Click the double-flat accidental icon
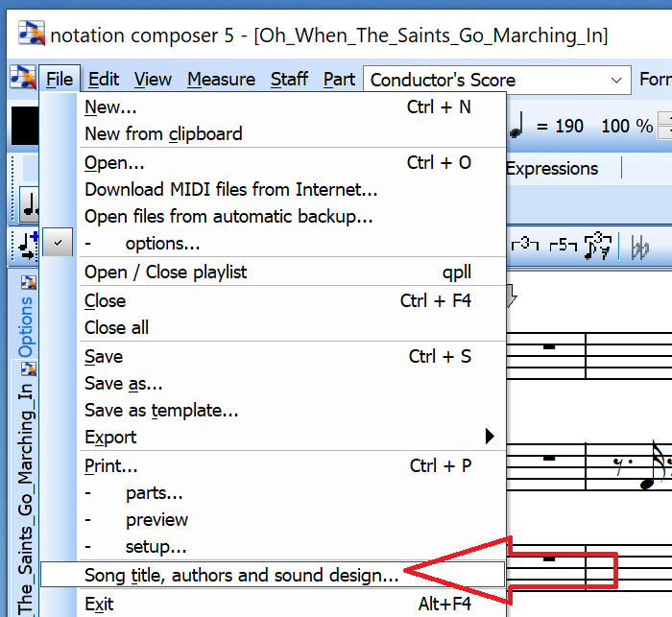The height and width of the screenshot is (617, 672). click(641, 248)
